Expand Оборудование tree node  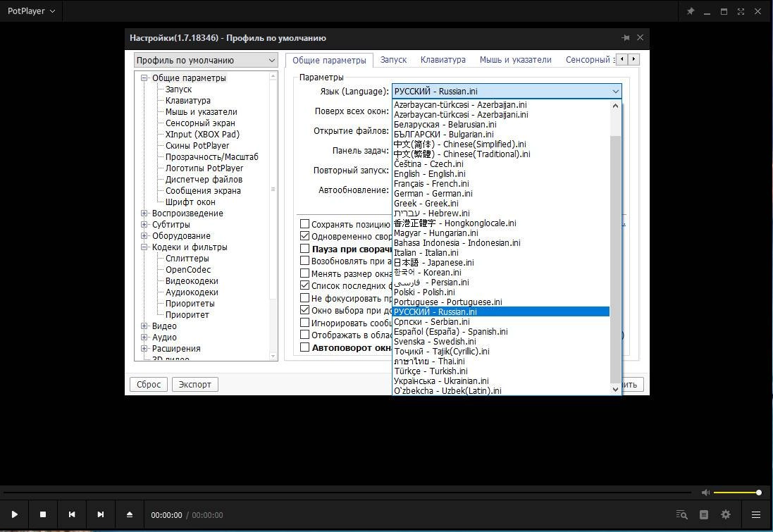(144, 235)
